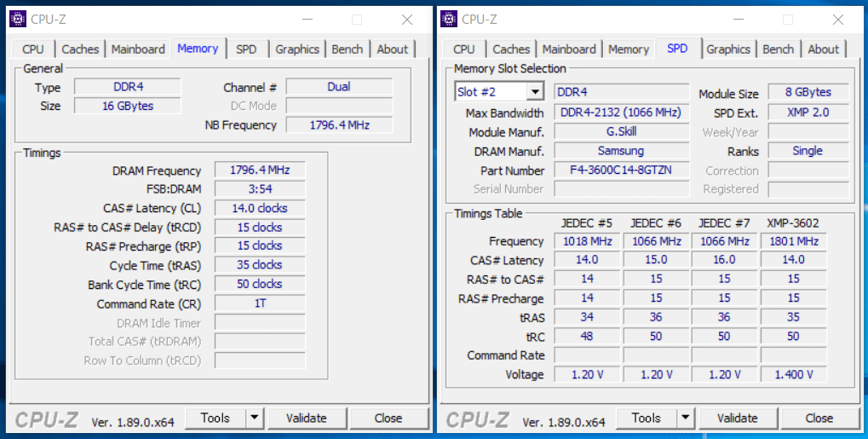Click NB Frequency 1796.4 MHz value

[339, 125]
